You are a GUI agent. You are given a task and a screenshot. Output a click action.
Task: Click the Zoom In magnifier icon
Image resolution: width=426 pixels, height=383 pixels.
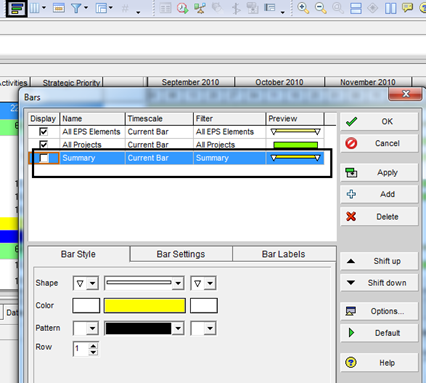click(x=303, y=8)
